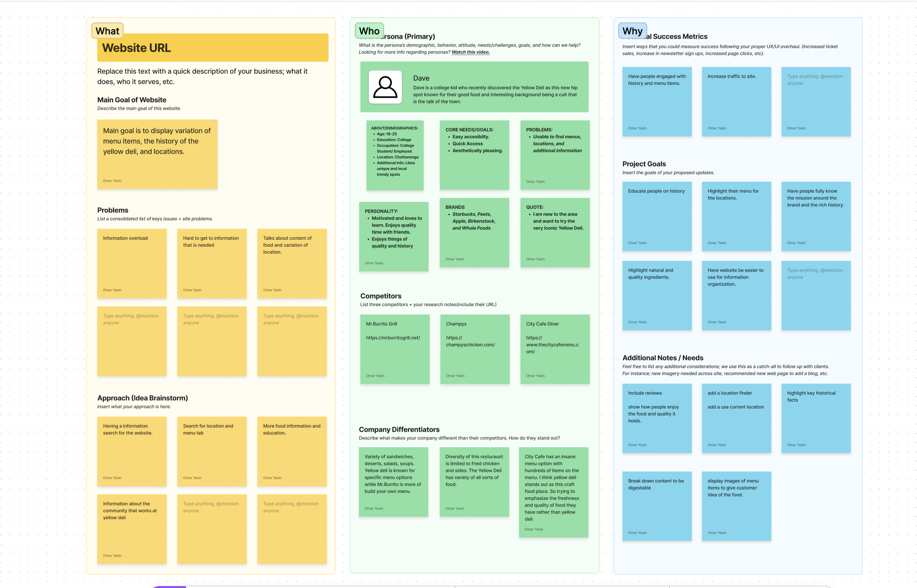Click the 'Search for location and menu tab' sticky

[212, 451]
